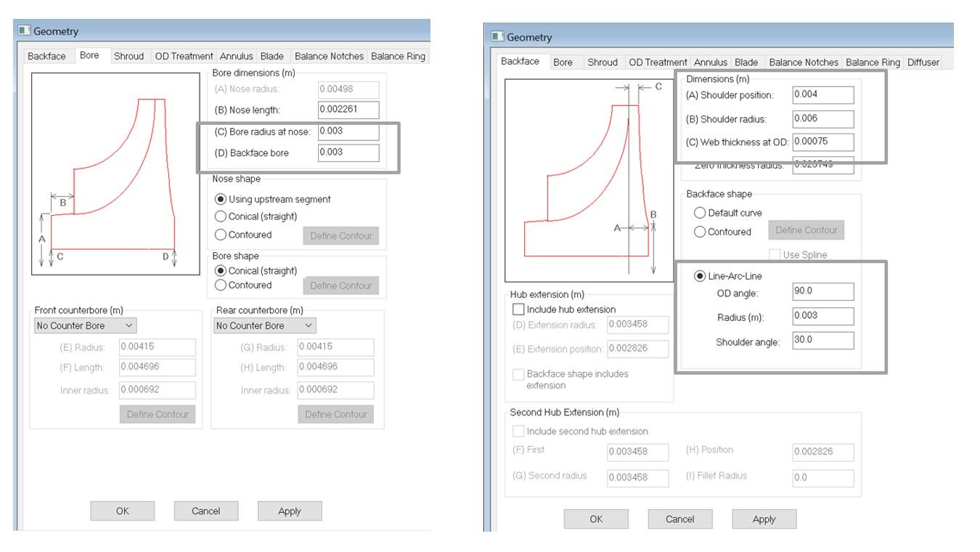Open the Rear counterbore dropdown
This screenshot has height=552, width=980.
point(265,326)
